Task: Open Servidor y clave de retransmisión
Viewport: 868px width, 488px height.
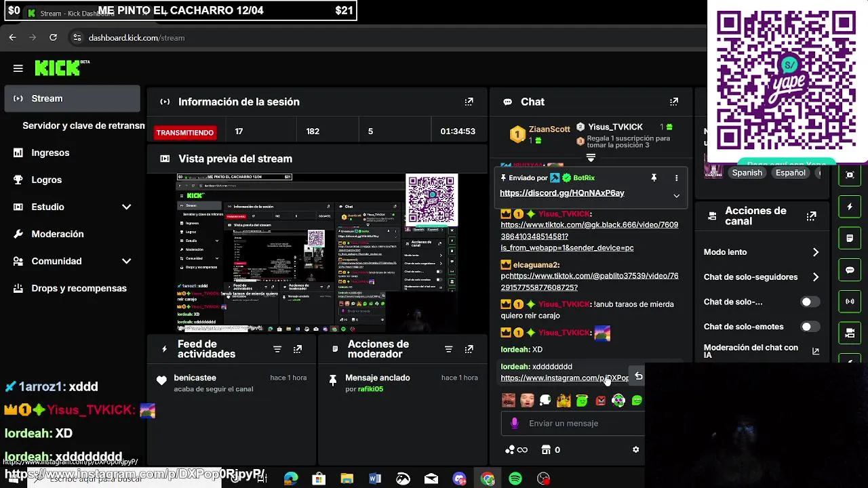Action: tap(83, 125)
